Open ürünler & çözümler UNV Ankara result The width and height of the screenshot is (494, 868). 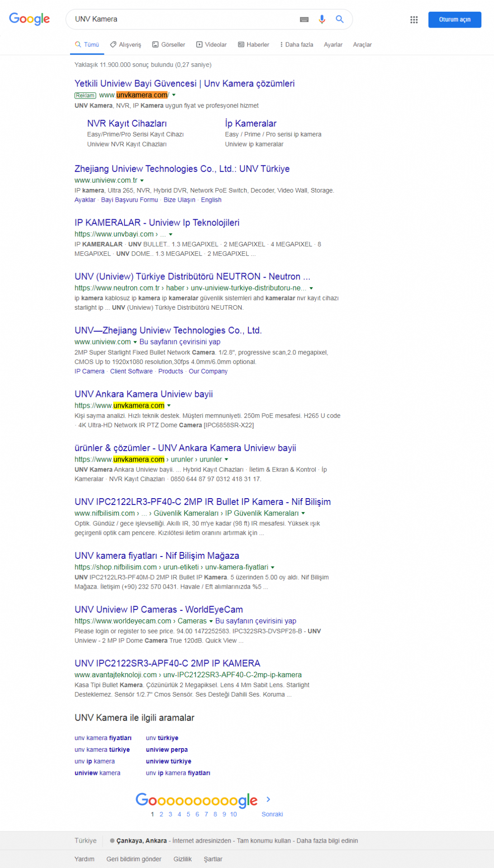coord(185,448)
